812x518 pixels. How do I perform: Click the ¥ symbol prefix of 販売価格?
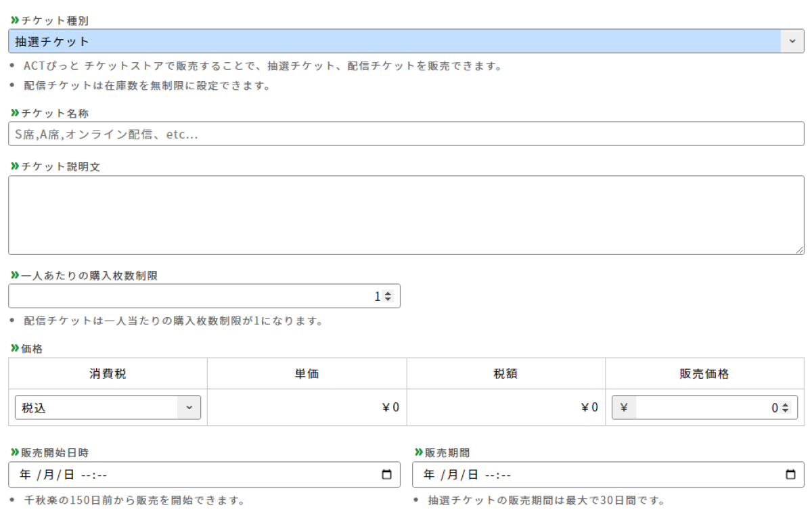pos(624,408)
